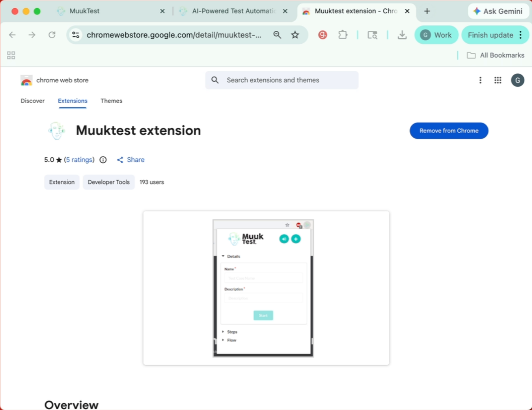Go to the Discover tab
532x410 pixels.
(33, 101)
